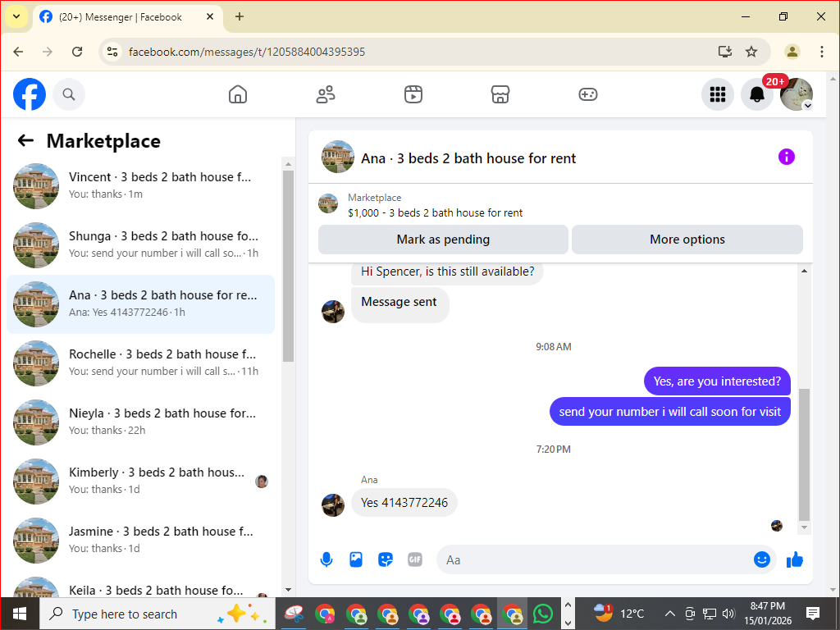Bookmark this page with the star
This screenshot has width=840, height=630.
point(751,52)
